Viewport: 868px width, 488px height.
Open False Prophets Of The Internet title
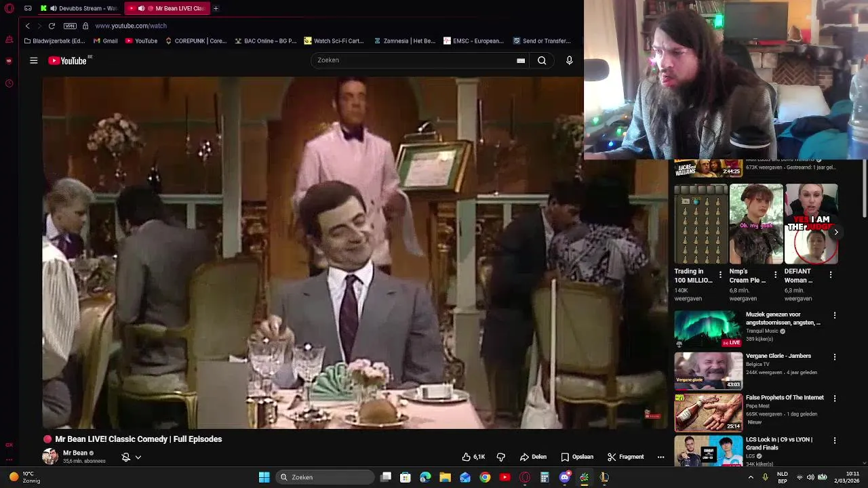coord(785,398)
